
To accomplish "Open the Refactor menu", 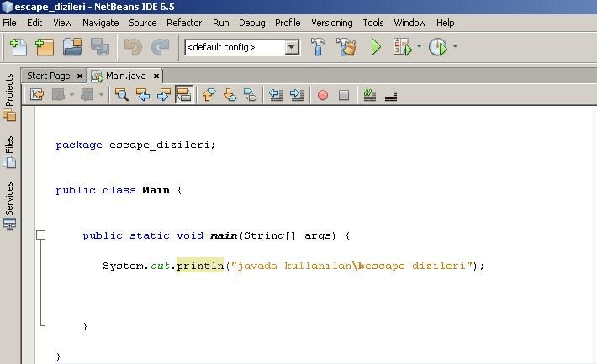I will point(184,23).
